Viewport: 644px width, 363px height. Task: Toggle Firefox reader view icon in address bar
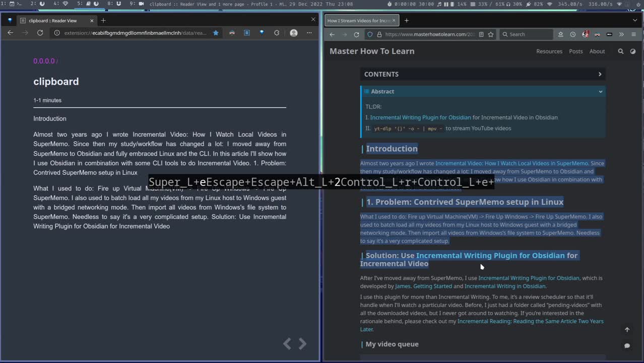pos(481,34)
